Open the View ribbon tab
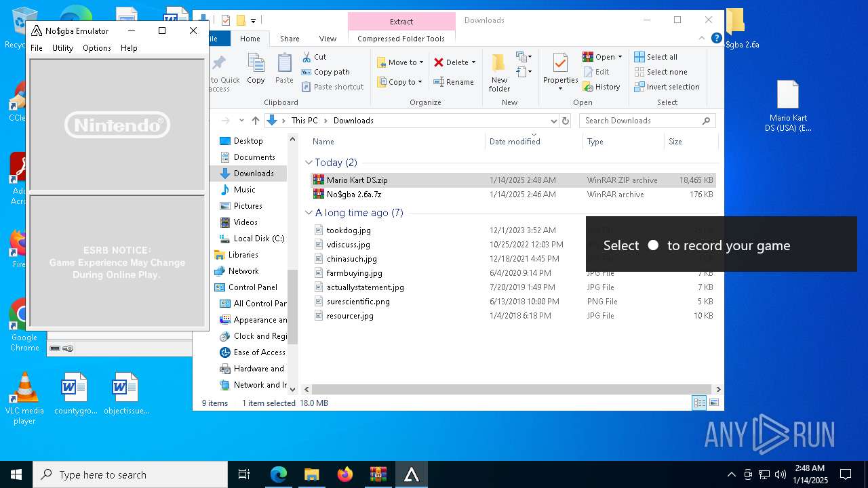This screenshot has height=488, width=868. pos(328,39)
